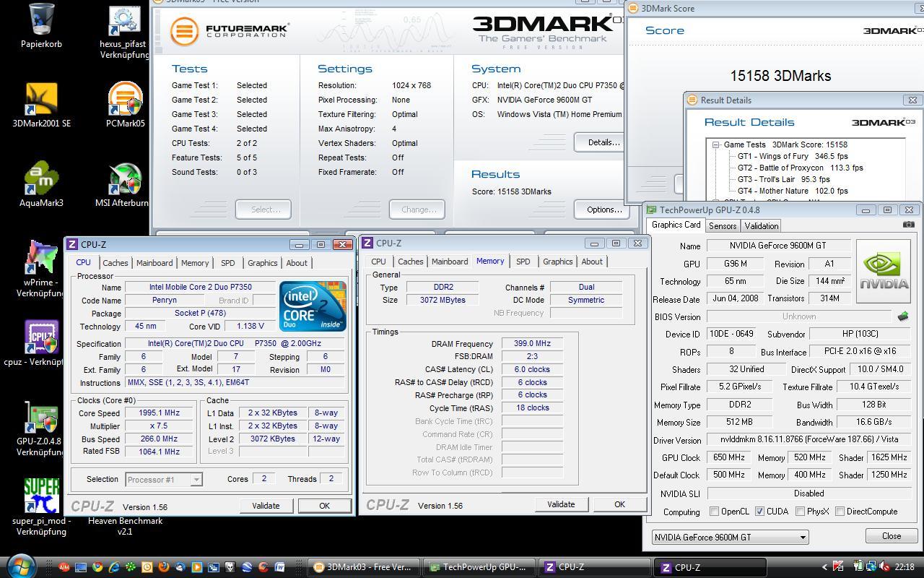This screenshot has width=924, height=578.
Task: Open the cpuz shortcut desktop icon
Action: coord(41,338)
